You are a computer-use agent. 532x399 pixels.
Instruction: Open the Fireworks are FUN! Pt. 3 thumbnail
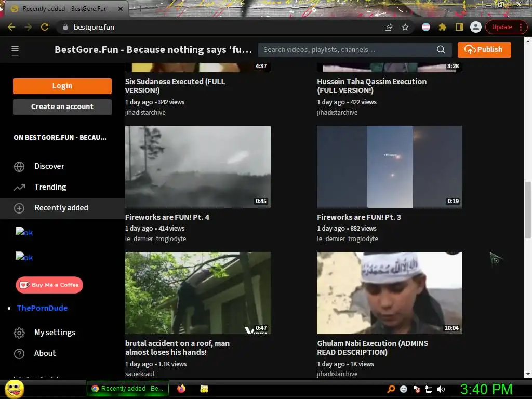click(x=390, y=167)
